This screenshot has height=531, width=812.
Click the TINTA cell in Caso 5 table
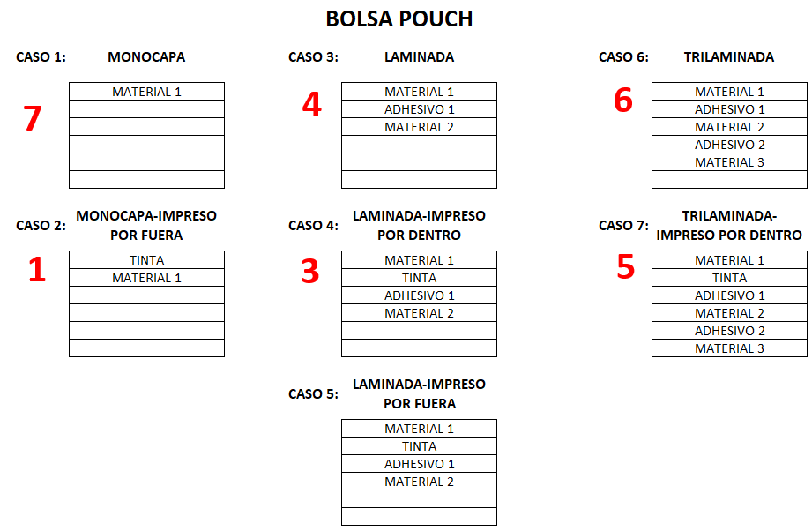point(419,446)
